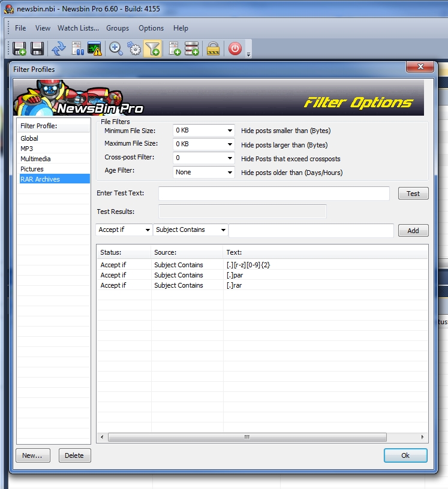
Task: Click the server with blue bars icon
Action: [x=77, y=49]
